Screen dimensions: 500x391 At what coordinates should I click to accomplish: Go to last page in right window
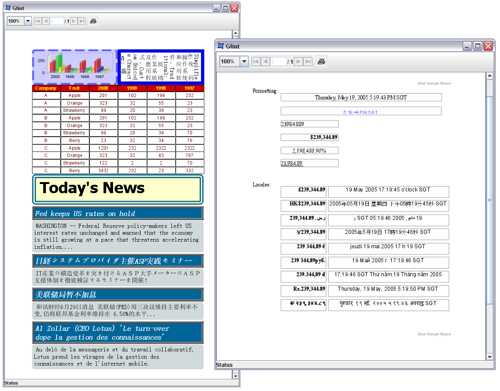pos(308,61)
